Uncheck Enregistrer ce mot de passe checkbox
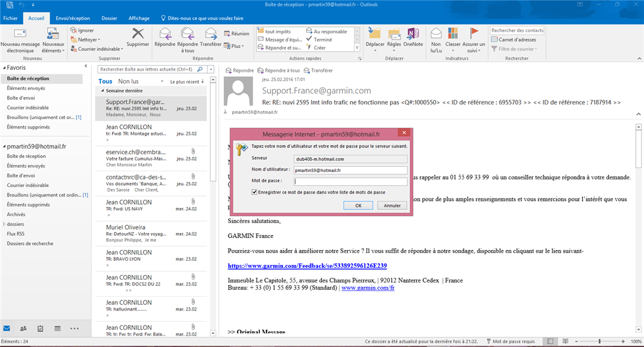The image size is (644, 347). click(x=254, y=192)
